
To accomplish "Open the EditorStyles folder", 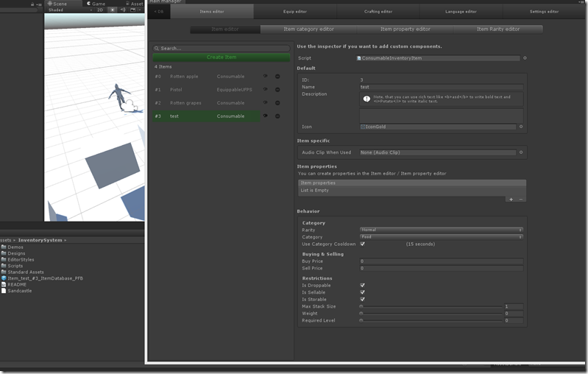I will tap(18, 260).
